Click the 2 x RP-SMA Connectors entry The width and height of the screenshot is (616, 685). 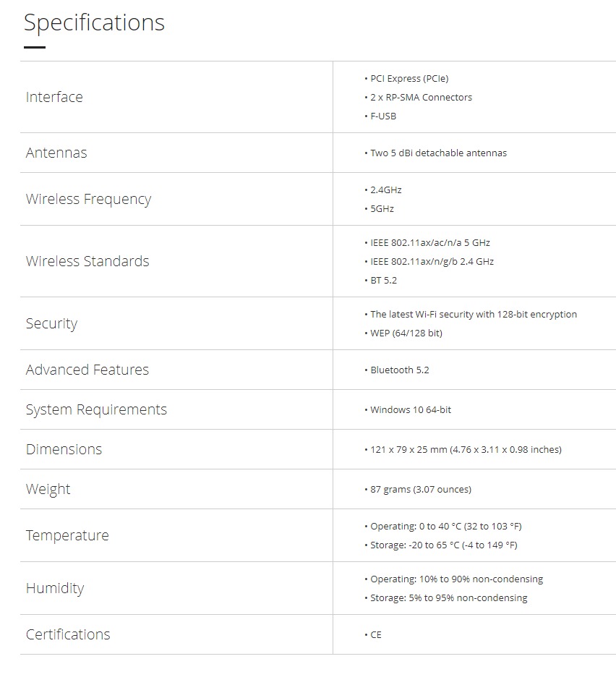point(421,97)
